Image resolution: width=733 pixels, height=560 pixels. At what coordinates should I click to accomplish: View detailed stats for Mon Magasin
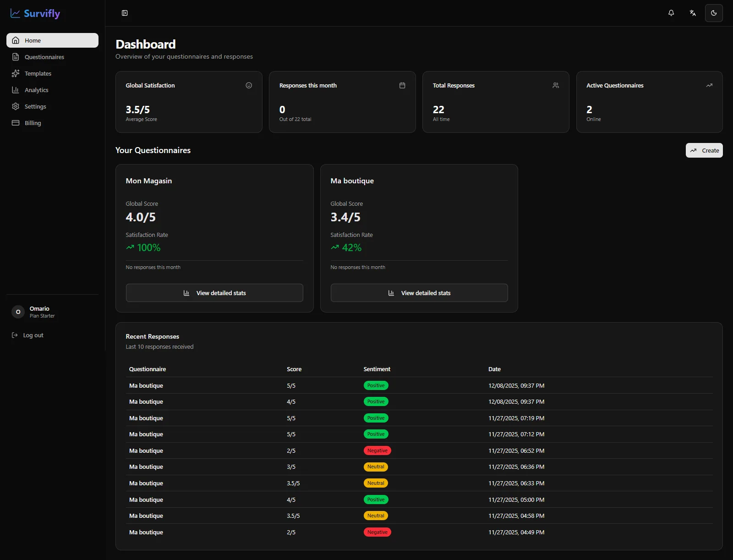coord(214,293)
